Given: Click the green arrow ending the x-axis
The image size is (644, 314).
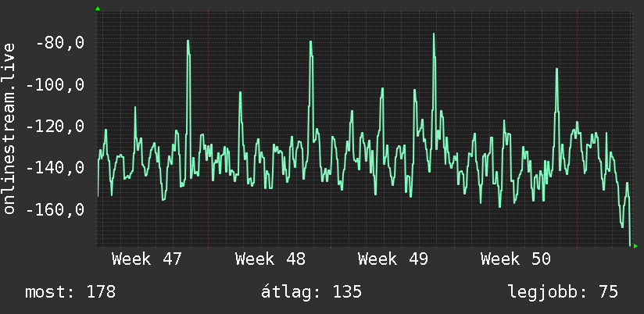Looking at the screenshot, I should [x=635, y=246].
